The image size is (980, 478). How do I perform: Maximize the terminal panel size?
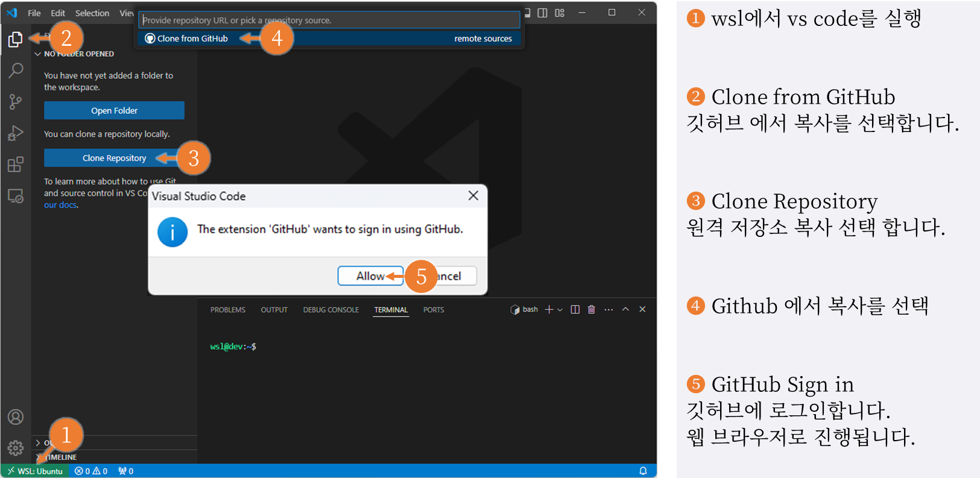point(625,309)
